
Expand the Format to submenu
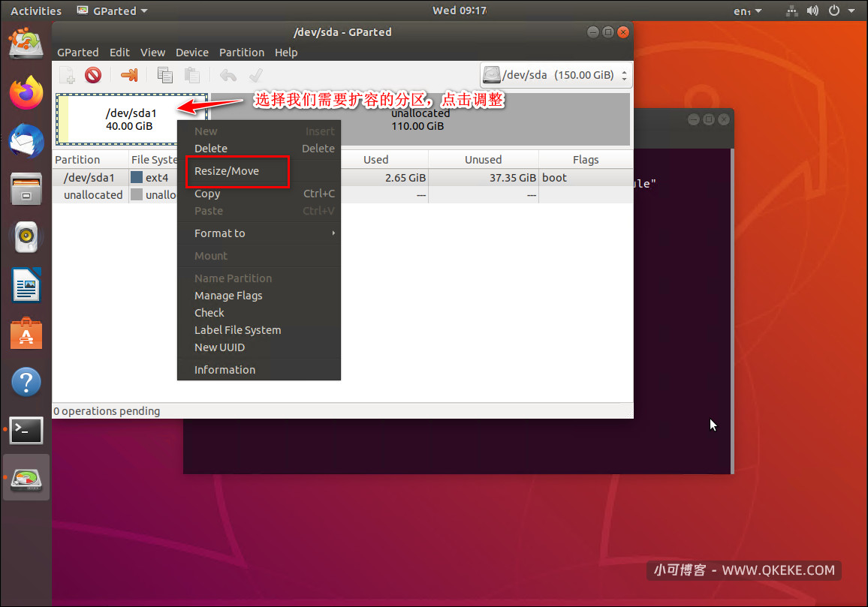pyautogui.click(x=258, y=233)
